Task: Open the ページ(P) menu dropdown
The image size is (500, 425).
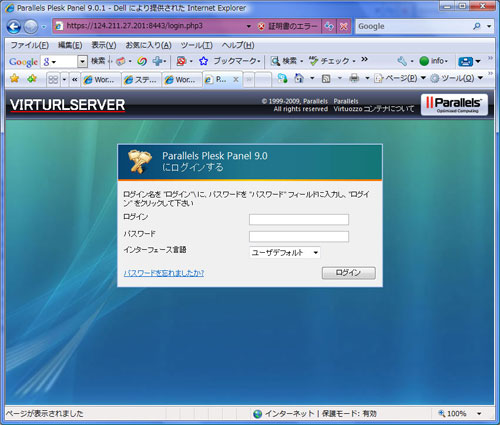Action: pos(400,78)
